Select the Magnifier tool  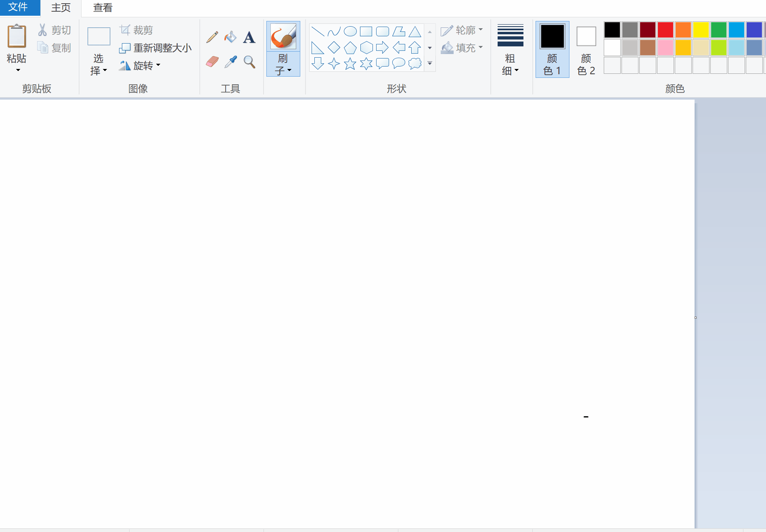click(249, 62)
